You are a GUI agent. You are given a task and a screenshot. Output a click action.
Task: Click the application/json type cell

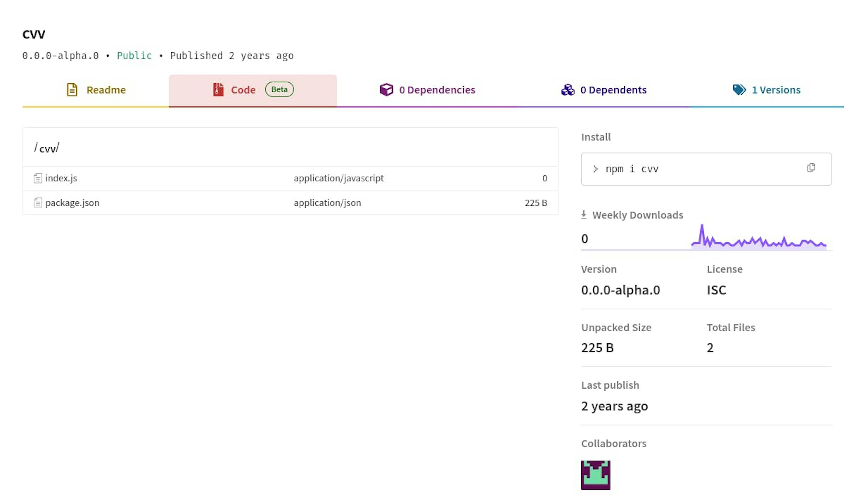pyautogui.click(x=327, y=203)
